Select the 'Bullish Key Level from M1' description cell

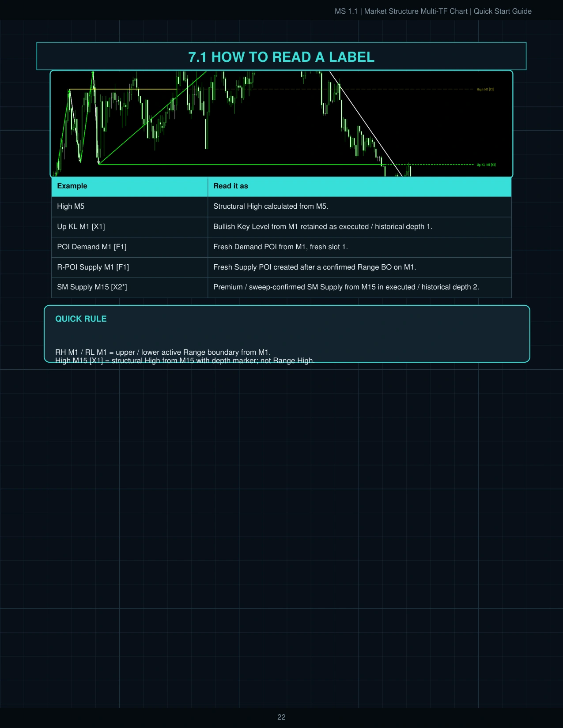(359, 227)
